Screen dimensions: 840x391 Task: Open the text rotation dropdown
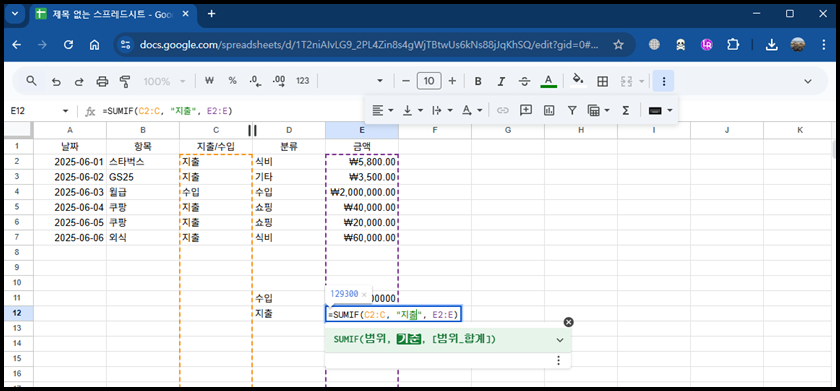click(x=472, y=110)
